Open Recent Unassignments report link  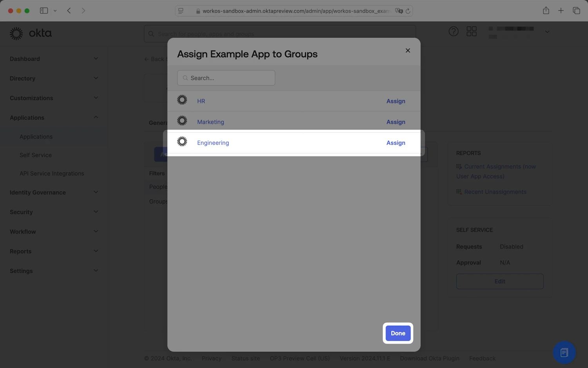pos(495,192)
